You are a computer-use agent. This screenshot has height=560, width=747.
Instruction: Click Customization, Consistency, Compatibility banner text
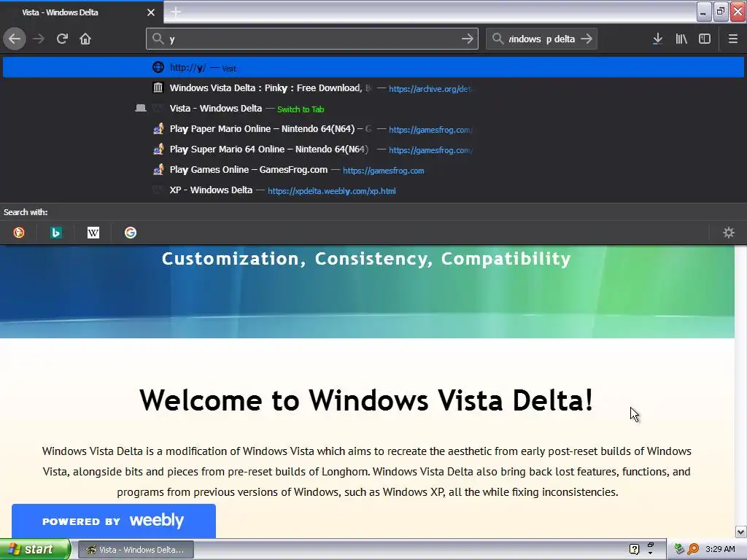[366, 259]
